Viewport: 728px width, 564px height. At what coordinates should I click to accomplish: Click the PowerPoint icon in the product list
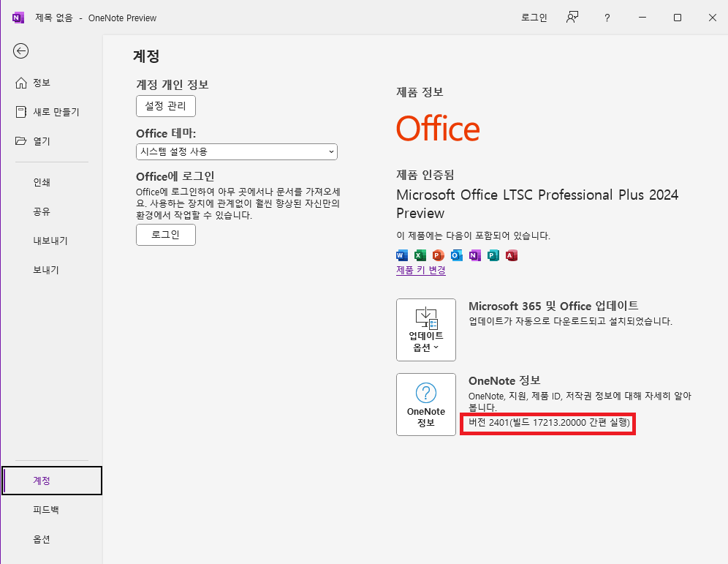[x=439, y=255]
